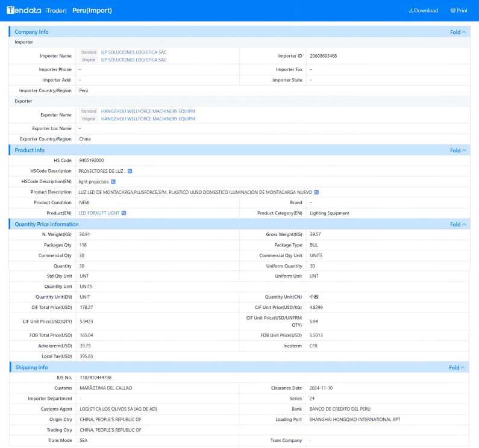Fold the Shipping Info section

click(x=457, y=367)
